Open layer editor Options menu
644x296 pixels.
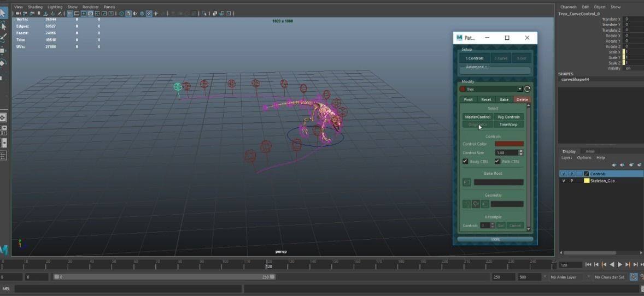(x=584, y=158)
